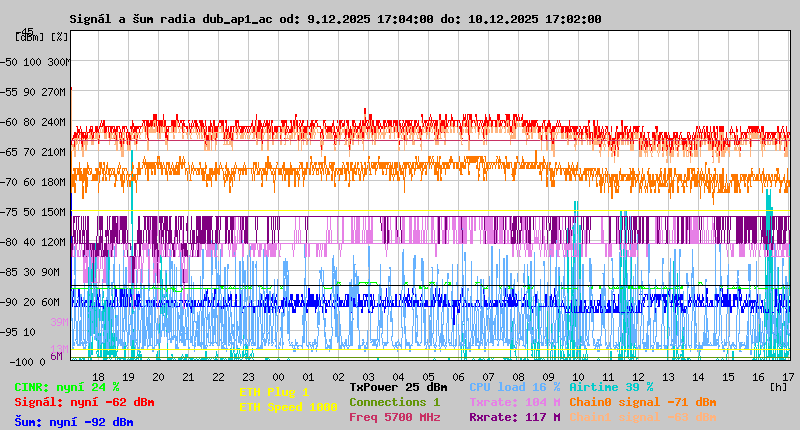
Task: Click the Freq 5700 MHz label
Action: coord(394,417)
